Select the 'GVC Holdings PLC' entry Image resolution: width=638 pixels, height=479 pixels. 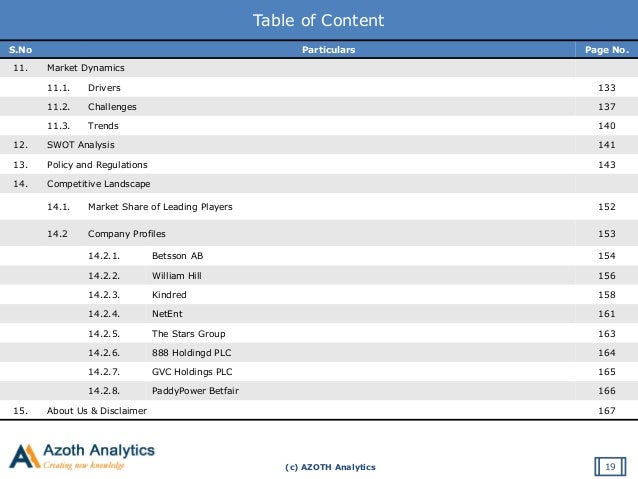[192, 372]
